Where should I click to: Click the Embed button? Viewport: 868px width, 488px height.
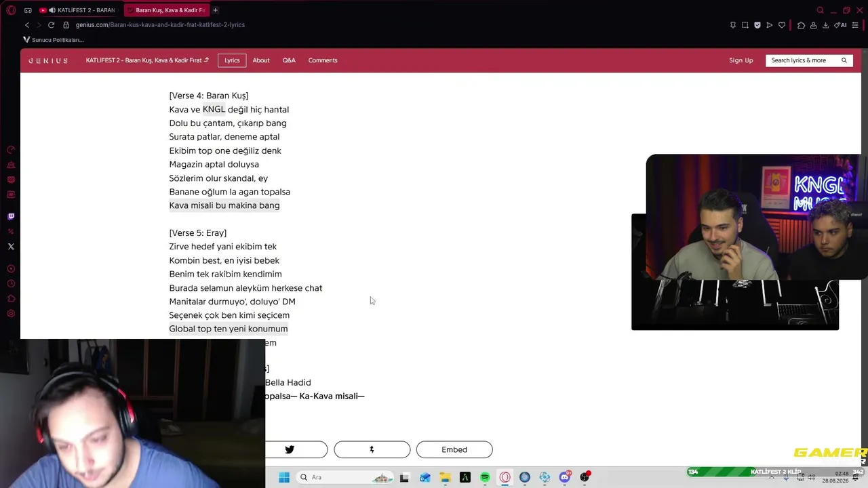(x=454, y=449)
